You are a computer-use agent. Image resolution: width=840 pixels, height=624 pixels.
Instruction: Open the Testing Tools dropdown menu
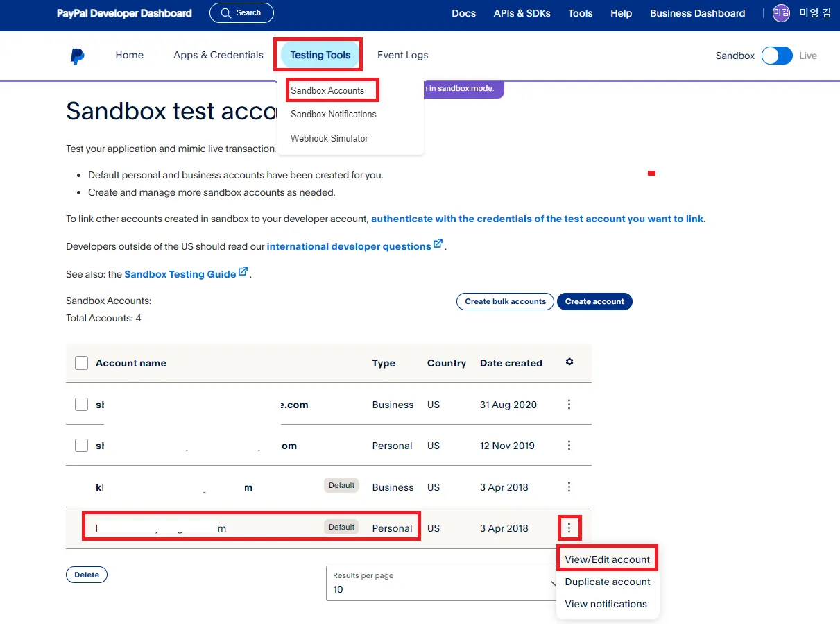(x=320, y=56)
